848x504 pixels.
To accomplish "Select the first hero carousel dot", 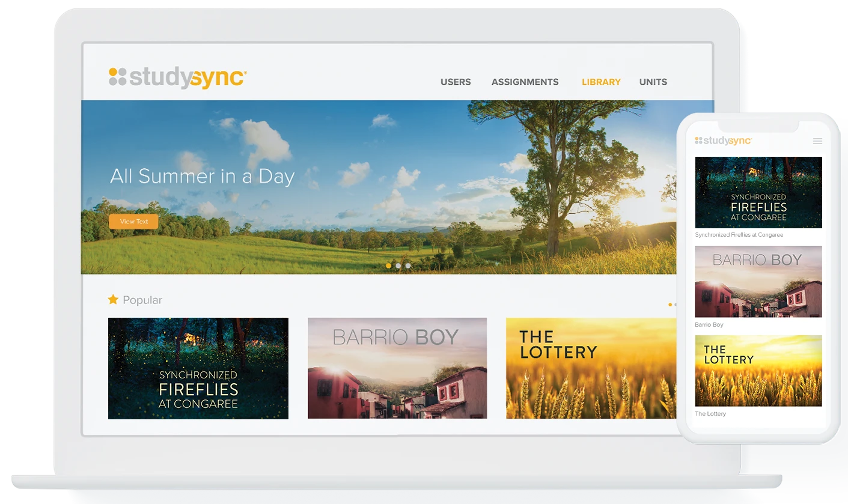I will pos(388,266).
